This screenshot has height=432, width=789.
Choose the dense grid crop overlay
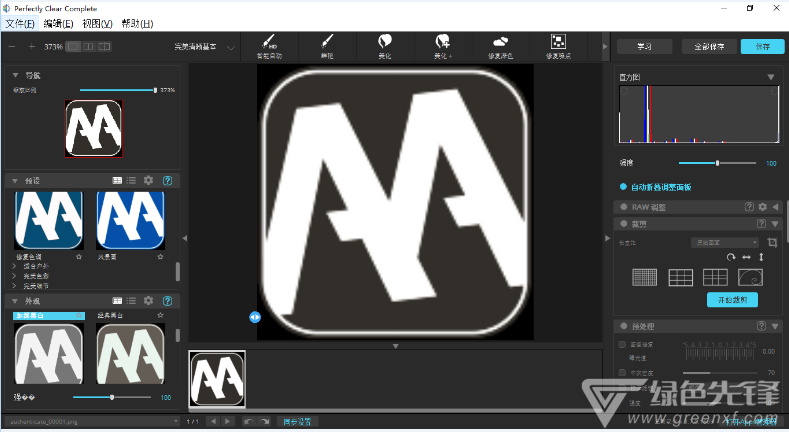click(645, 277)
